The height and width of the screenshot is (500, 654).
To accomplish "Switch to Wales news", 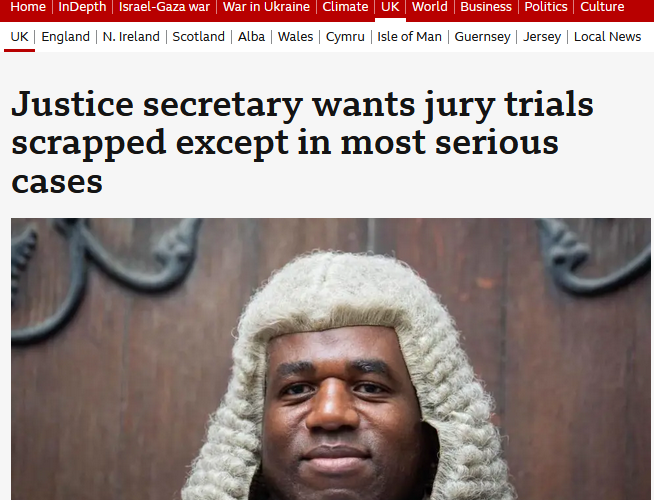I will click(295, 37).
